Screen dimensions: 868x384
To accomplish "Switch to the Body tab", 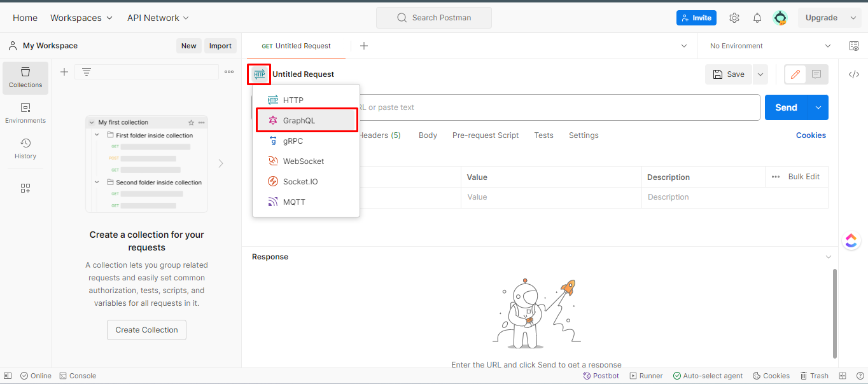I will tap(428, 135).
